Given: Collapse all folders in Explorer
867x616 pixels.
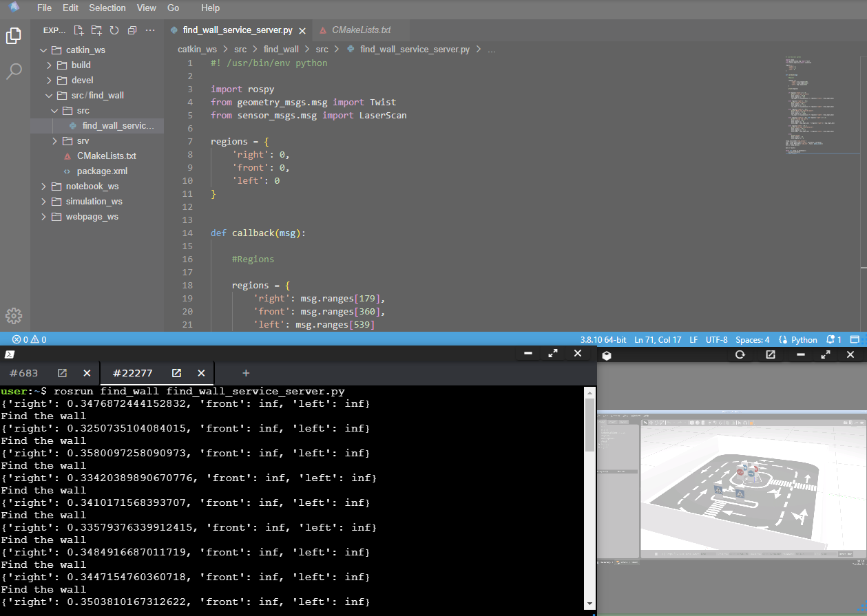Looking at the screenshot, I should click(x=132, y=30).
